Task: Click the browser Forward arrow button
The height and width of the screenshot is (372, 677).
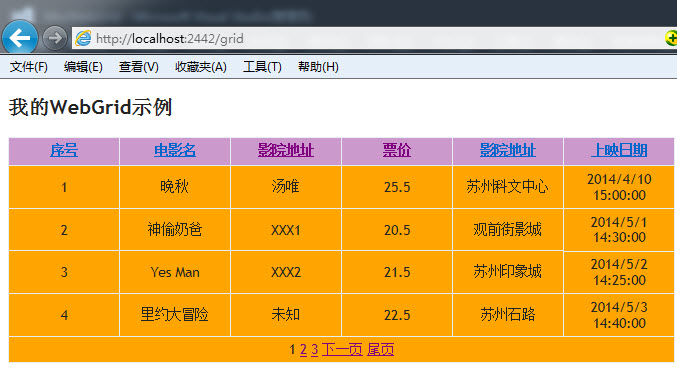Action: [x=55, y=38]
